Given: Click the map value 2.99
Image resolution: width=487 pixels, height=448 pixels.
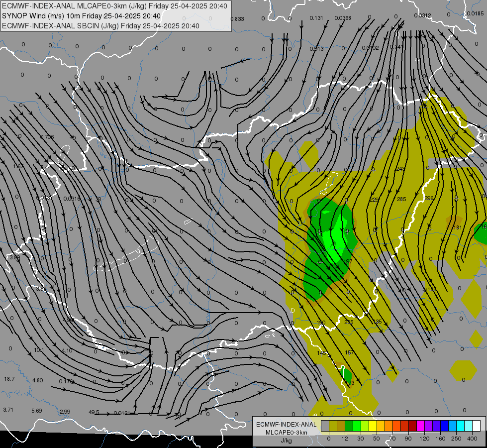Looking at the screenshot, I should pos(65,412).
